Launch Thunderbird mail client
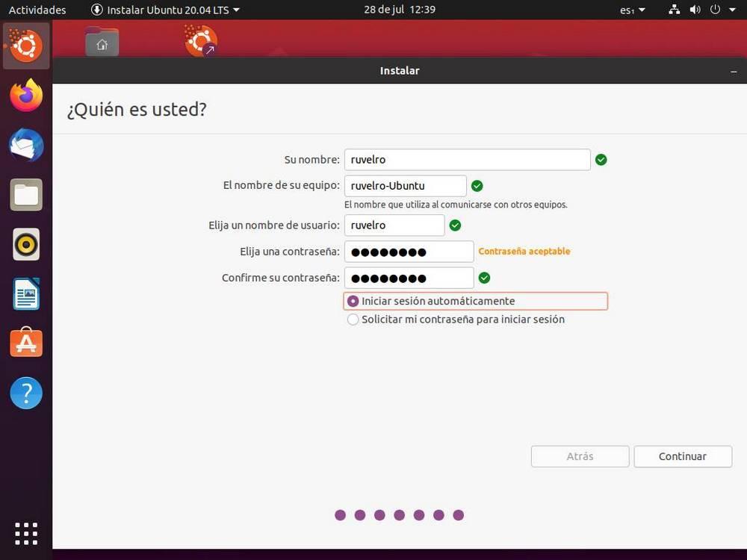Viewport: 747px width, 560px height. coord(26,146)
